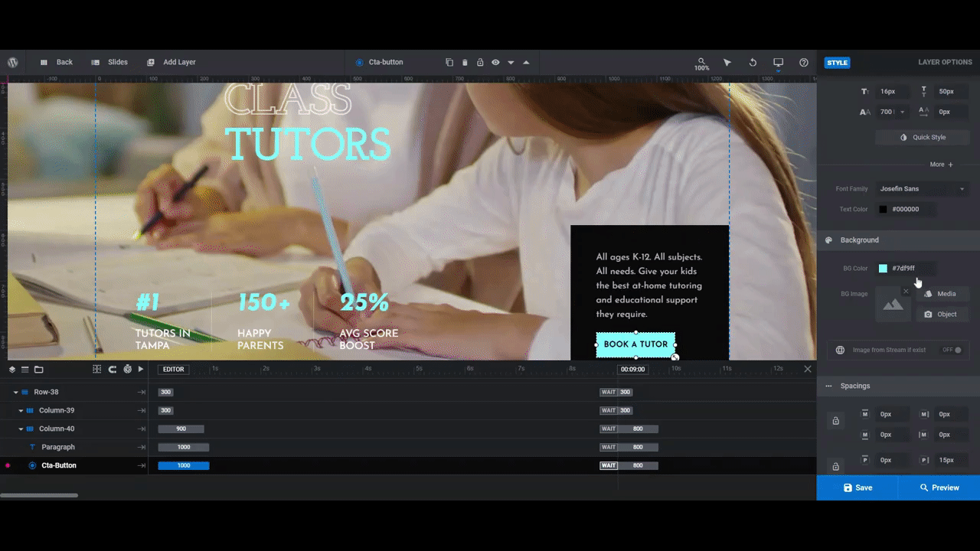Click the Object button
This screenshot has width=980, height=551.
tap(942, 314)
